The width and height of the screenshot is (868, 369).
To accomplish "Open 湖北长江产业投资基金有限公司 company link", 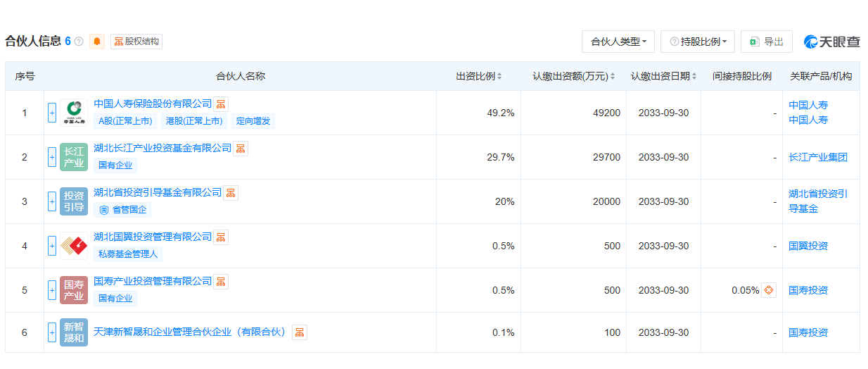I will pyautogui.click(x=162, y=148).
